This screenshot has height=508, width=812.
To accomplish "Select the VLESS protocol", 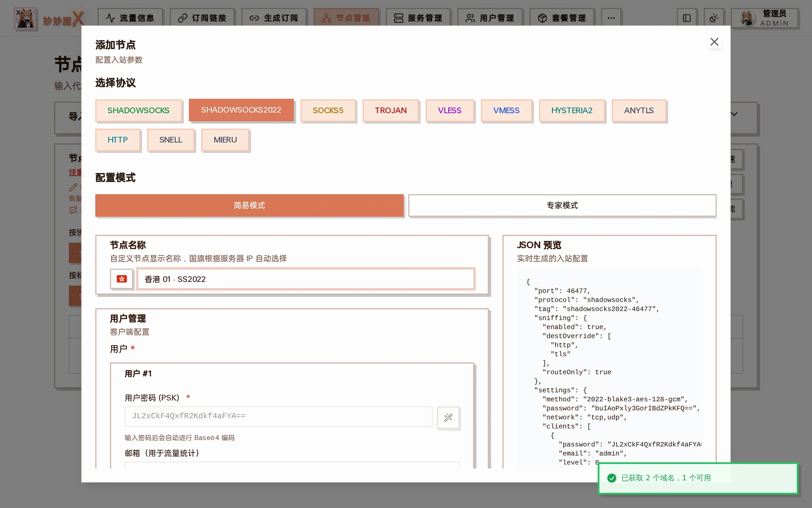I will 450,111.
